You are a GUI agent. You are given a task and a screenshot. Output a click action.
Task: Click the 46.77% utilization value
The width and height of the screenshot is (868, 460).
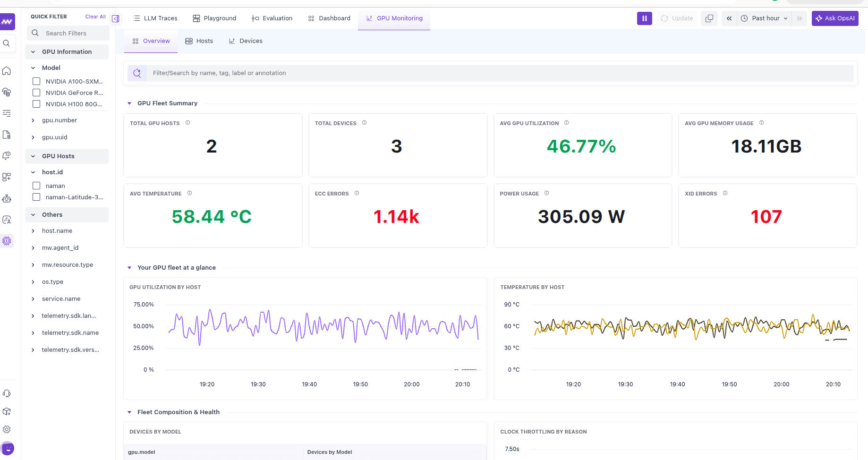[581, 146]
